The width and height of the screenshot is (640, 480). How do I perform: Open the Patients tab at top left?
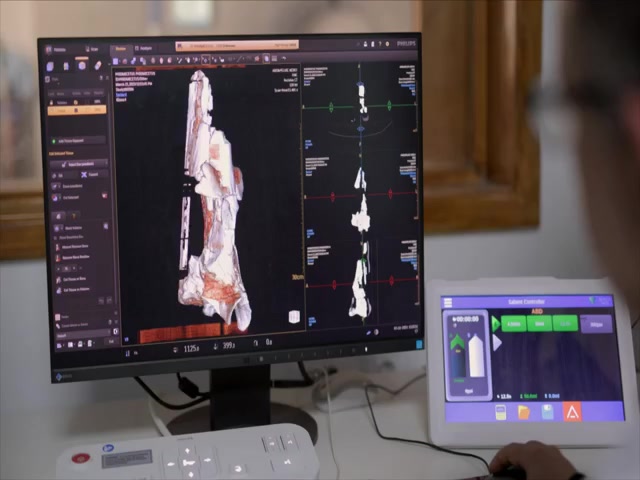point(56,48)
